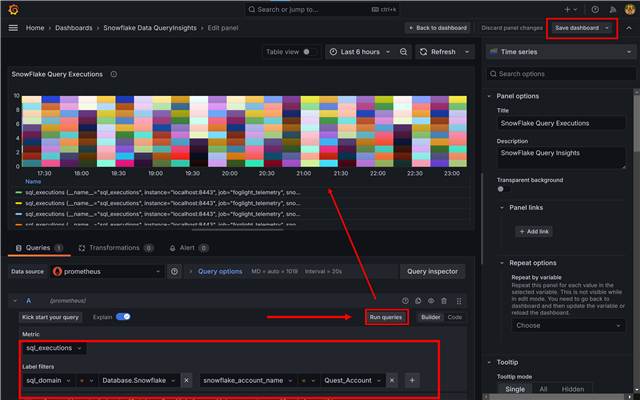Toggle query A visibility eye icon

click(x=431, y=301)
